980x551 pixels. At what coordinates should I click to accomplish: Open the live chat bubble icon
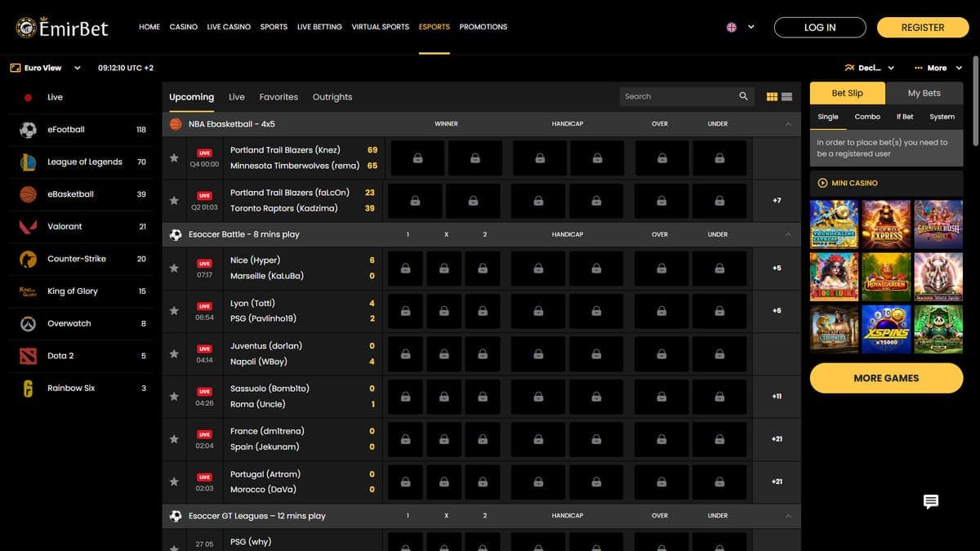(x=931, y=501)
